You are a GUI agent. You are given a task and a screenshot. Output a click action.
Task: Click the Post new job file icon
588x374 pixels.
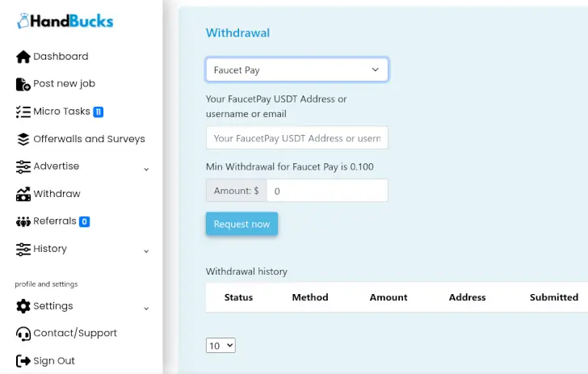pyautogui.click(x=23, y=84)
